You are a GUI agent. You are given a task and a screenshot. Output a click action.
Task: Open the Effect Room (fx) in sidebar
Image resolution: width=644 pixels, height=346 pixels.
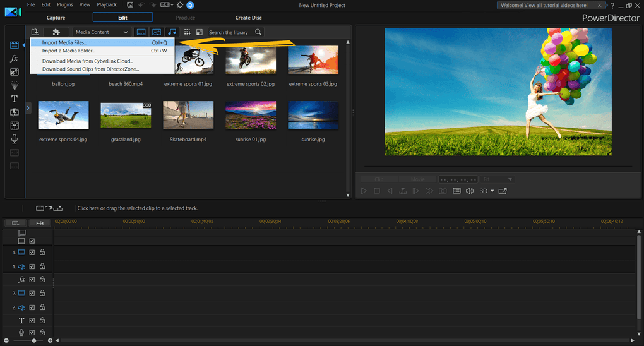[14, 58]
